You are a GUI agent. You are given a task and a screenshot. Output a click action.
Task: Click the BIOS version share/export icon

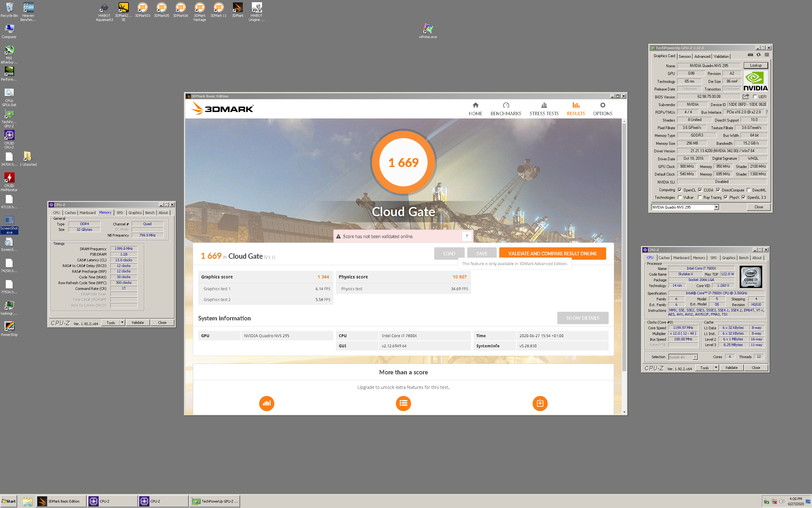[x=746, y=97]
